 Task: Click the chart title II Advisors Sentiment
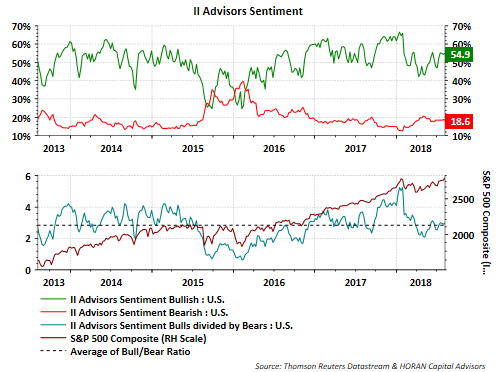point(248,11)
